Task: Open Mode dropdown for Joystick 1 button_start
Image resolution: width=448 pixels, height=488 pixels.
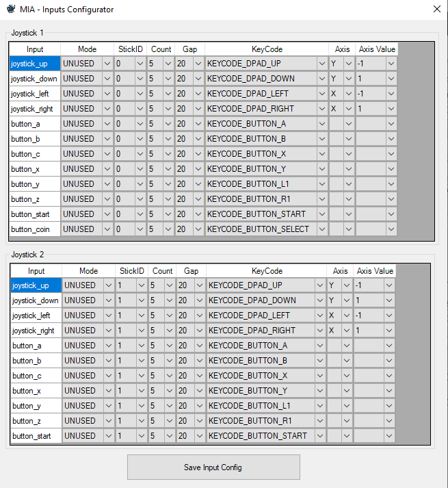Action: (x=107, y=214)
